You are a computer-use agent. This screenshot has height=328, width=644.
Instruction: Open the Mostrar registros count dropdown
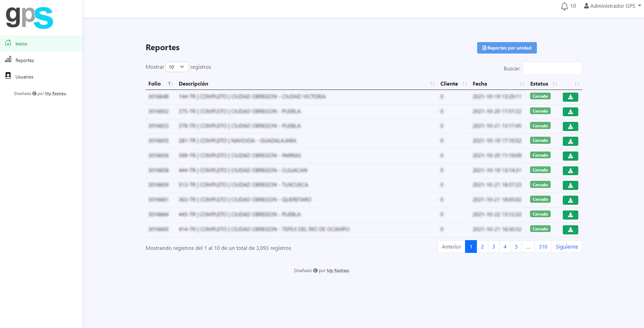[177, 67]
